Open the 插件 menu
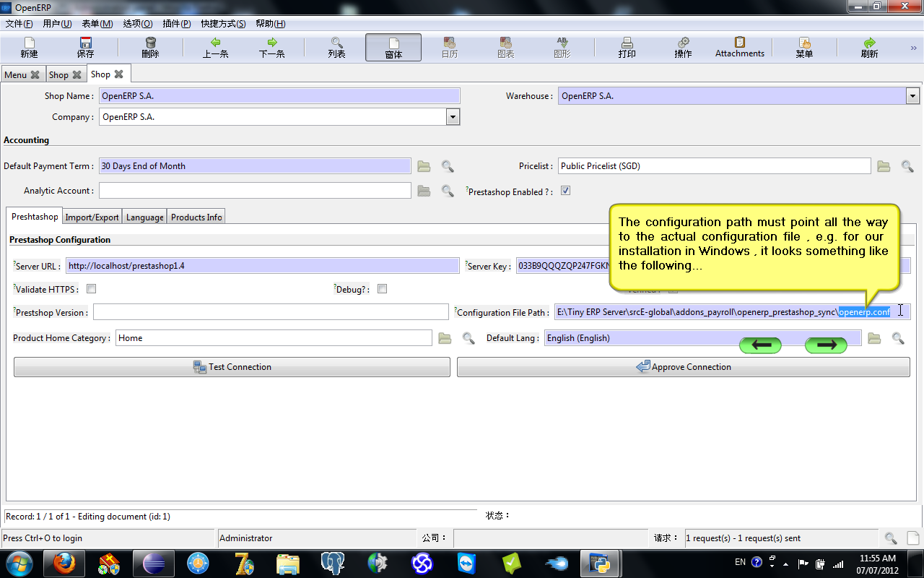Image resolution: width=924 pixels, height=578 pixels. pos(176,24)
